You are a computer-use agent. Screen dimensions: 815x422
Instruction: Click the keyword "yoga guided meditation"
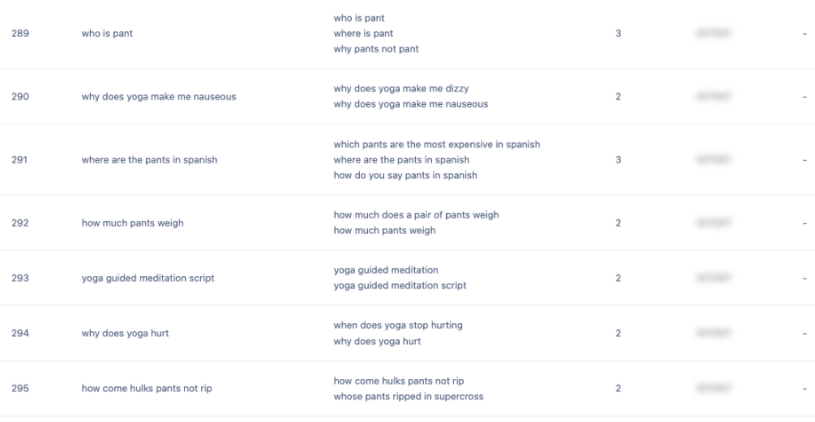pyautogui.click(x=385, y=270)
